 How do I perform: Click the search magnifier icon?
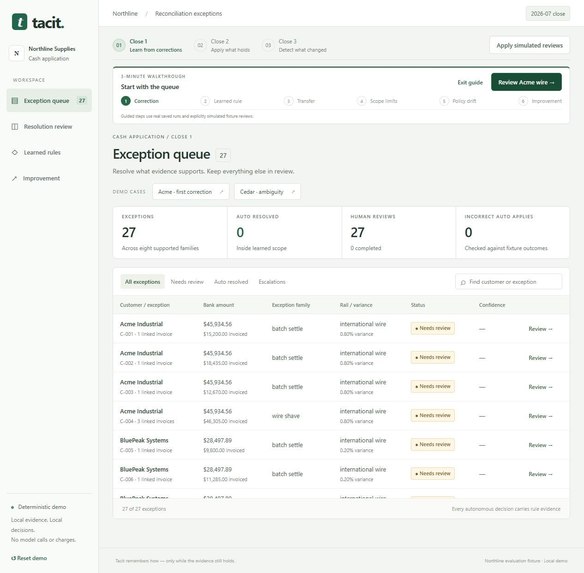[x=463, y=282]
